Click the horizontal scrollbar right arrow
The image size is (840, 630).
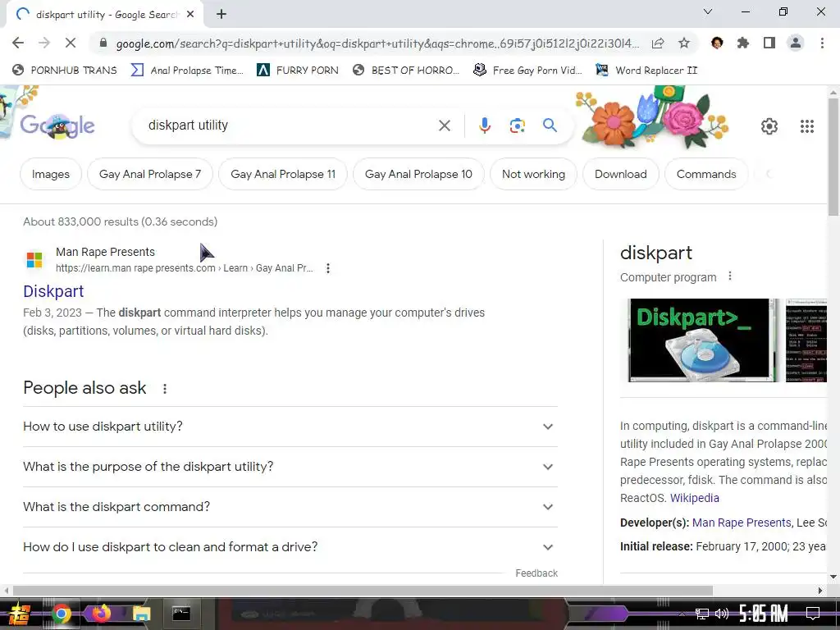click(x=820, y=591)
